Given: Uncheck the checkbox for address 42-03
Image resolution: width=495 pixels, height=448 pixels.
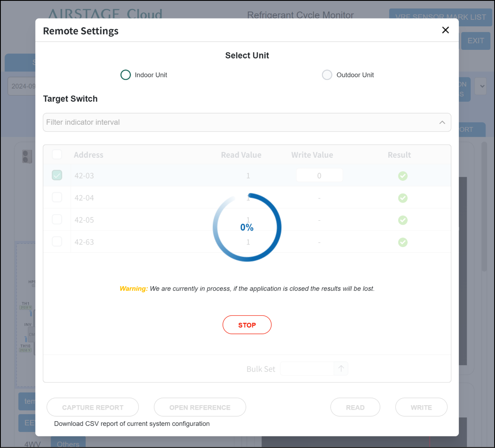Looking at the screenshot, I should pyautogui.click(x=57, y=175).
